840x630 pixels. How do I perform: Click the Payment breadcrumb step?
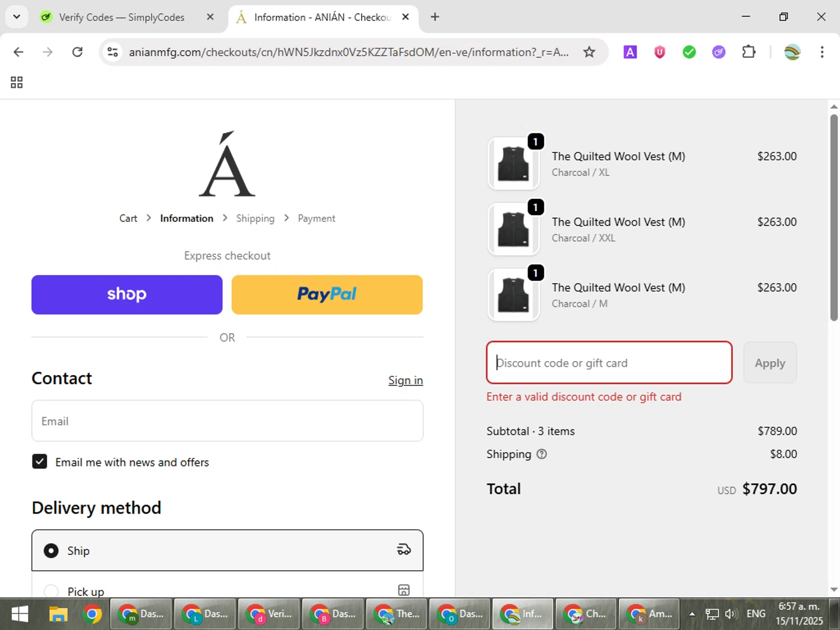tap(316, 218)
